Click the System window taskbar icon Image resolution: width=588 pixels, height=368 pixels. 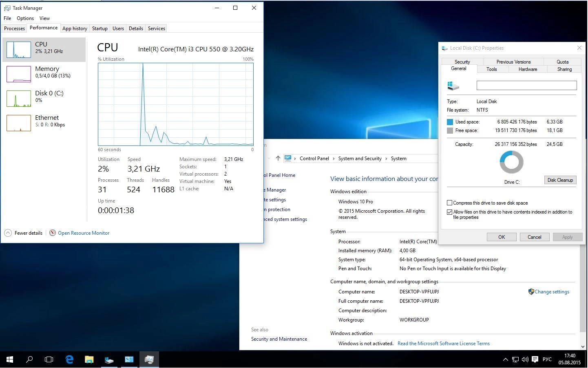click(x=129, y=359)
